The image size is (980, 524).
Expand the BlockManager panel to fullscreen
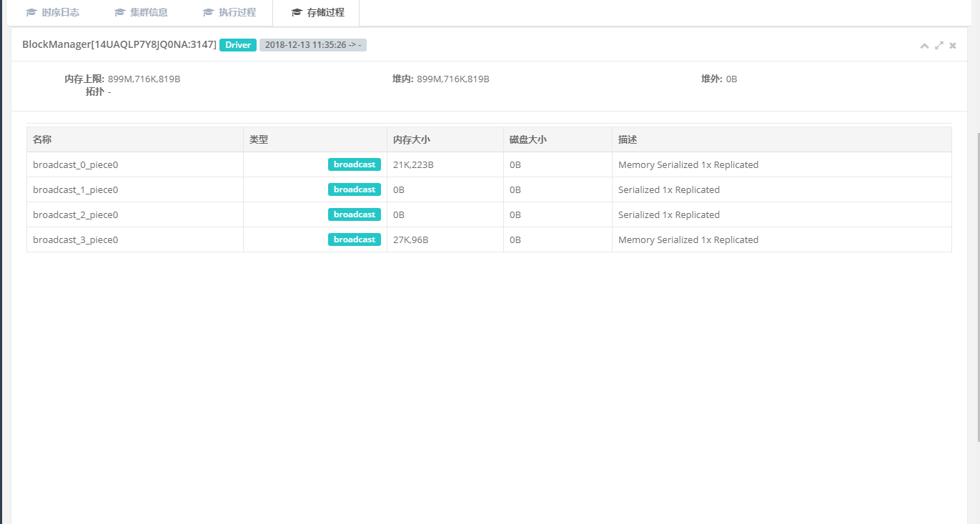[x=939, y=46]
